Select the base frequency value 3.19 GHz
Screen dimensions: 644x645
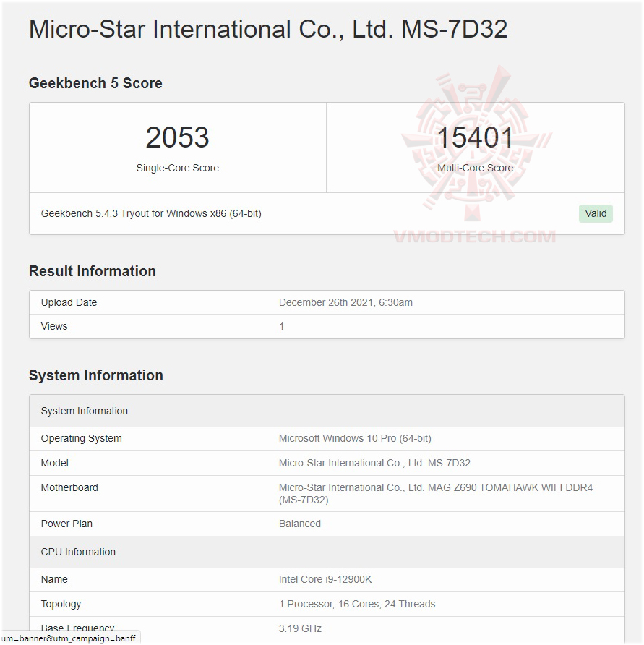300,628
